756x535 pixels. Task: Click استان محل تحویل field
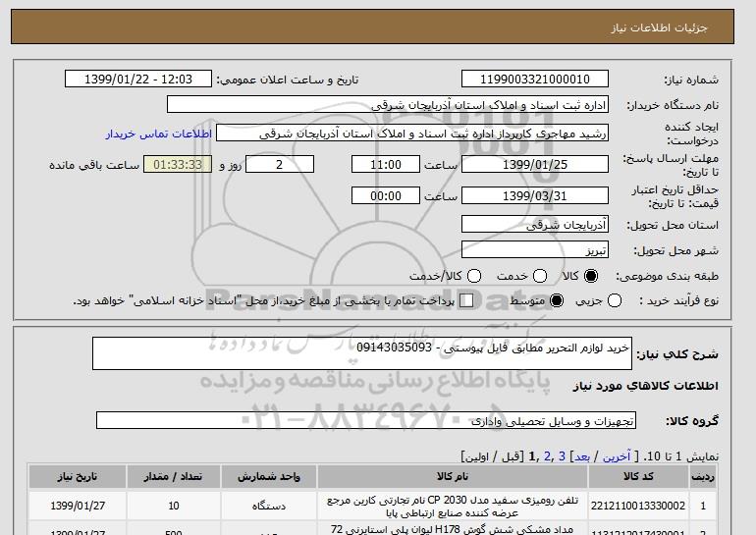coord(535,225)
